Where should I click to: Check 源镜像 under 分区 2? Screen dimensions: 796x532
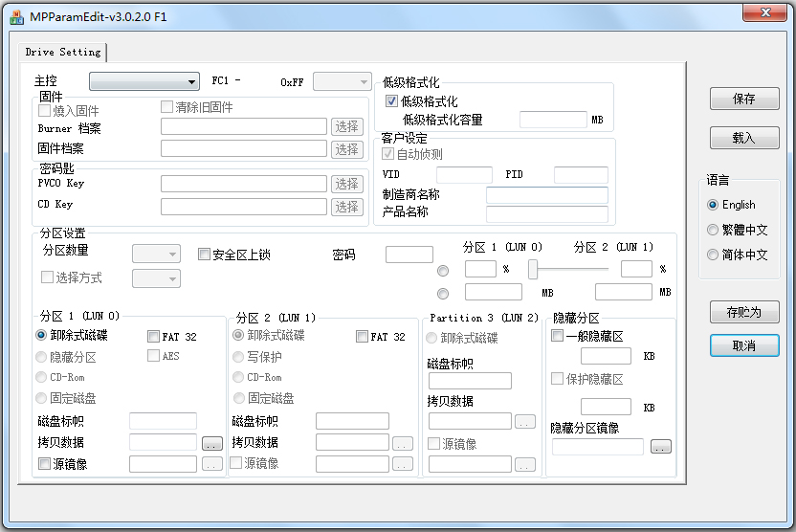[x=236, y=462]
